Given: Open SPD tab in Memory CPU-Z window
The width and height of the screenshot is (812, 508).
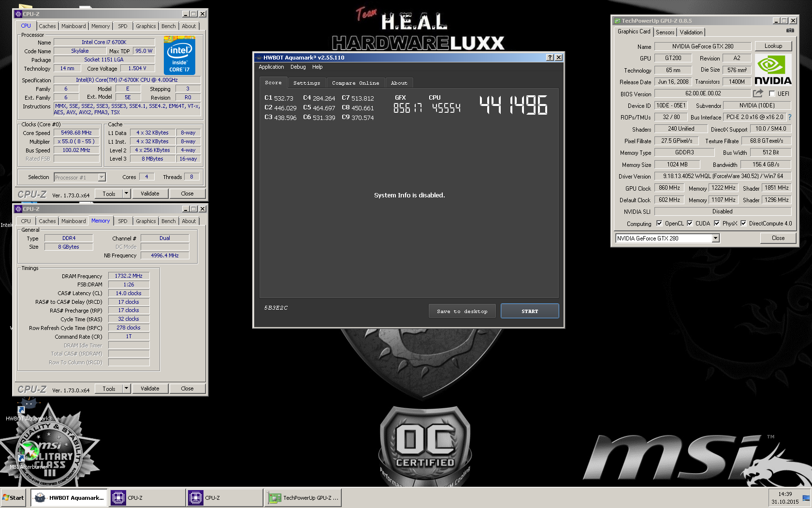Looking at the screenshot, I should click(123, 221).
